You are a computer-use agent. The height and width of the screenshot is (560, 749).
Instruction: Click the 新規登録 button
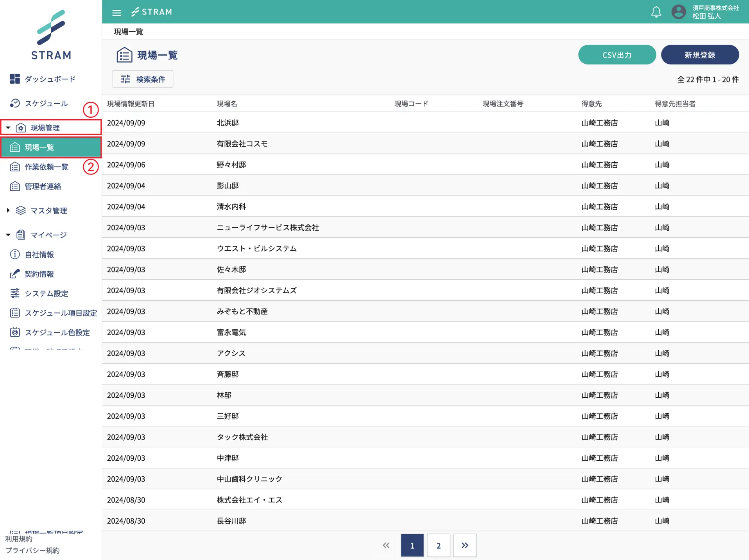click(x=700, y=55)
